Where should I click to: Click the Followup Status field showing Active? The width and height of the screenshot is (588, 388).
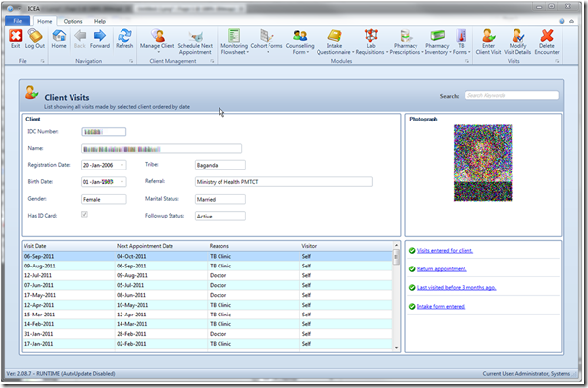pos(220,217)
